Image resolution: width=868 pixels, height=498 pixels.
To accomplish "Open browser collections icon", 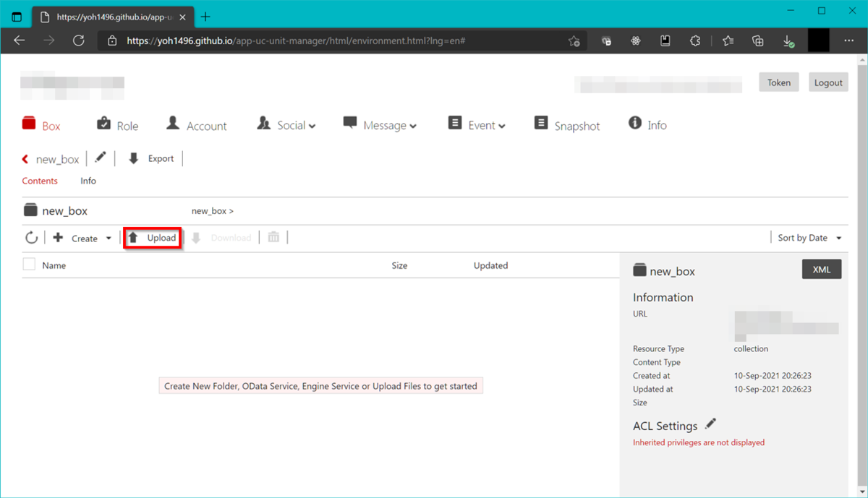I will click(758, 41).
